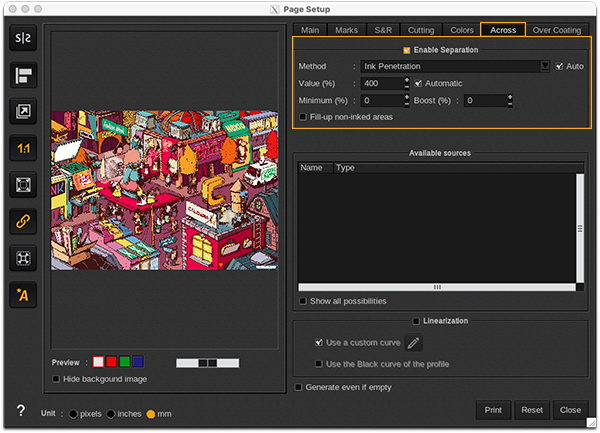This screenshot has width=600, height=433.
Task: Click the sources list vertical scrollbar
Action: click(x=580, y=228)
